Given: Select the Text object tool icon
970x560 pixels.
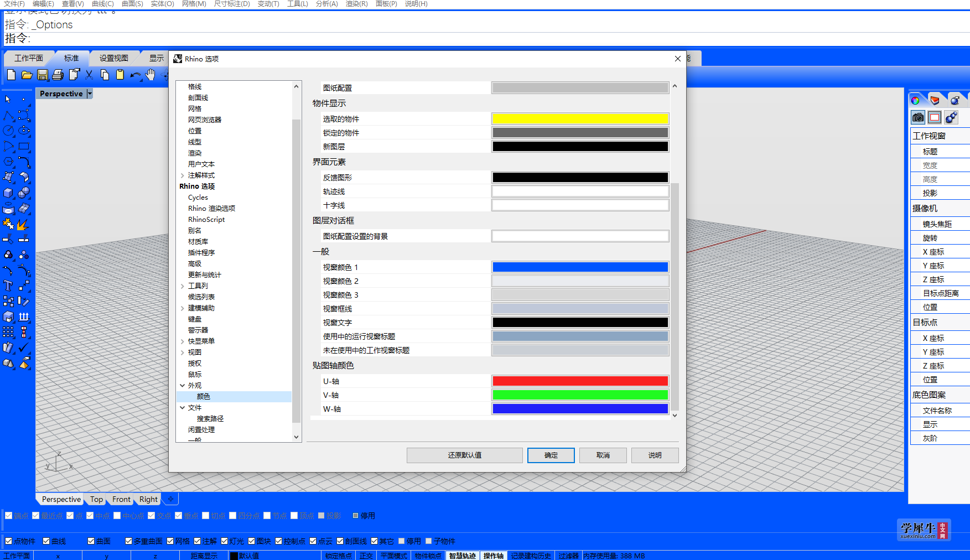Looking at the screenshot, I should click(8, 286).
